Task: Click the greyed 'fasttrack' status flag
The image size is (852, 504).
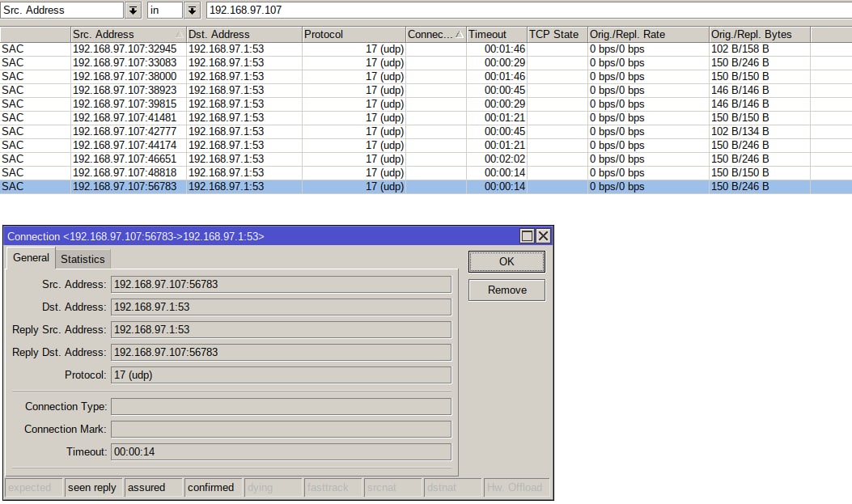Action: (333, 488)
